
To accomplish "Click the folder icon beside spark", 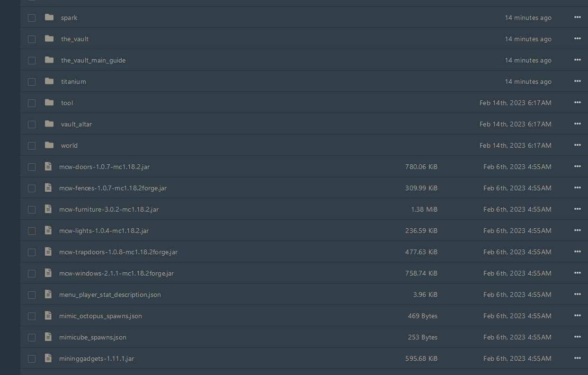I will click(49, 18).
